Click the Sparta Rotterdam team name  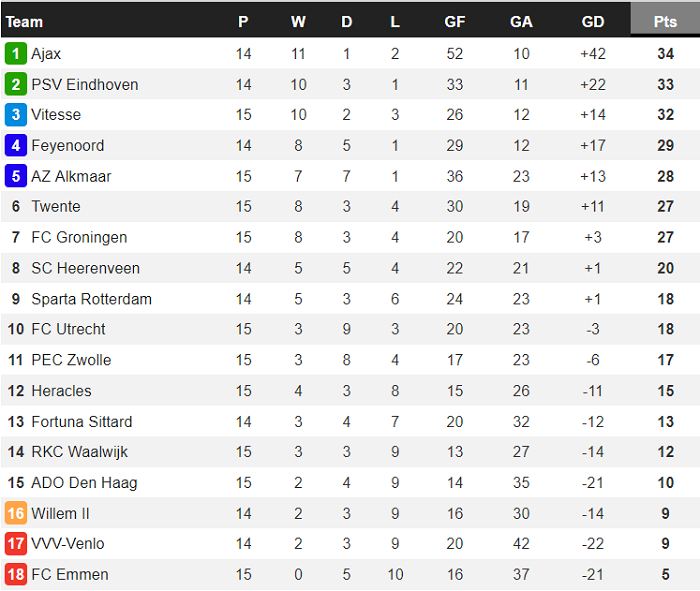[91, 299]
